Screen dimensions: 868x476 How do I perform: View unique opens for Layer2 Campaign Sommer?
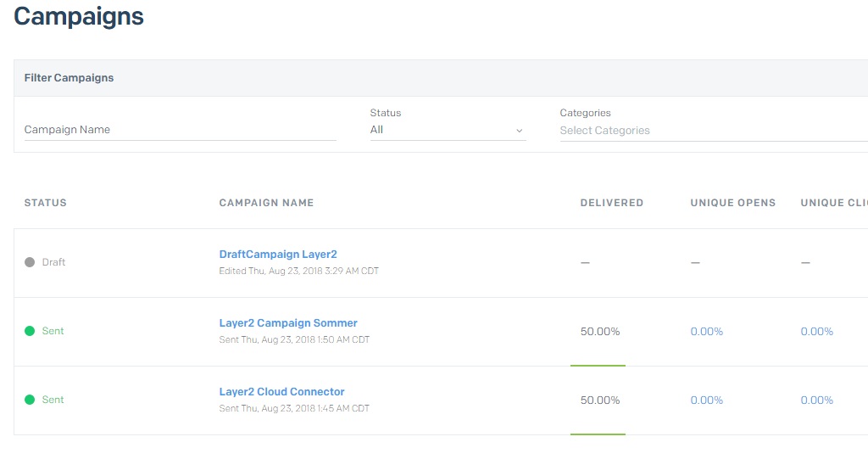(x=706, y=332)
